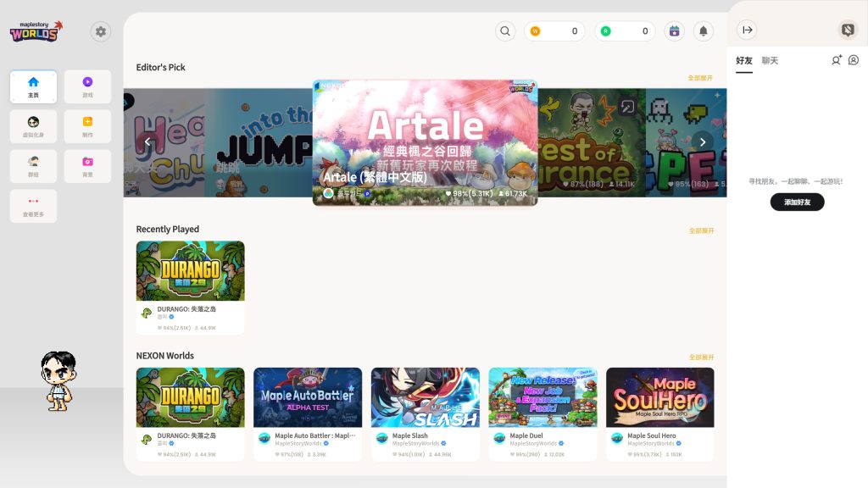868x488 pixels.
Task: Open 虚拟化身 avatar section in sidebar
Action: click(33, 127)
